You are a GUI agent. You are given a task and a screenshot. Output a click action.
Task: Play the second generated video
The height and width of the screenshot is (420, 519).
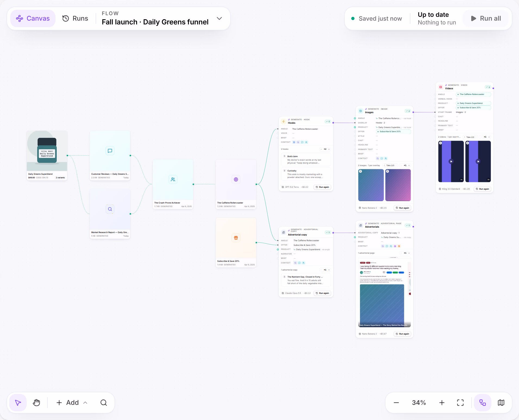point(478,161)
